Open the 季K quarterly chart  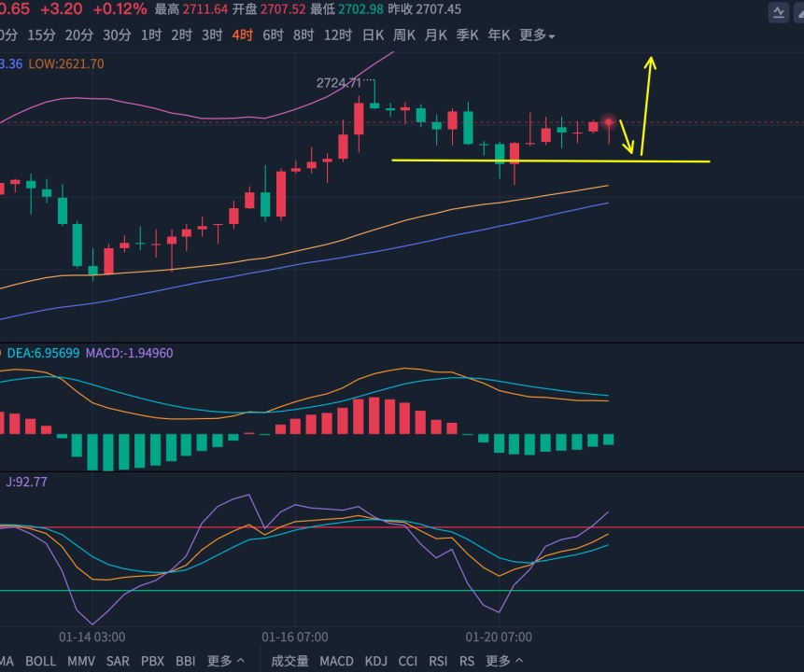[467, 35]
